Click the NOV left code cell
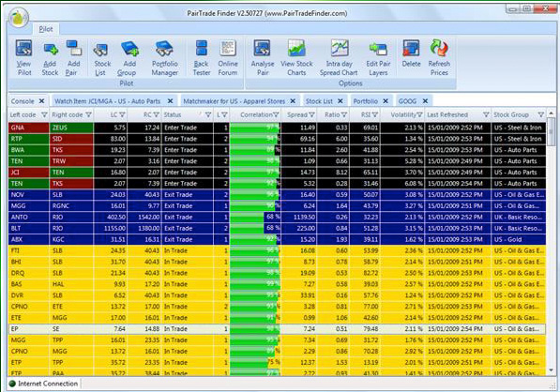560x392 pixels. [28, 195]
